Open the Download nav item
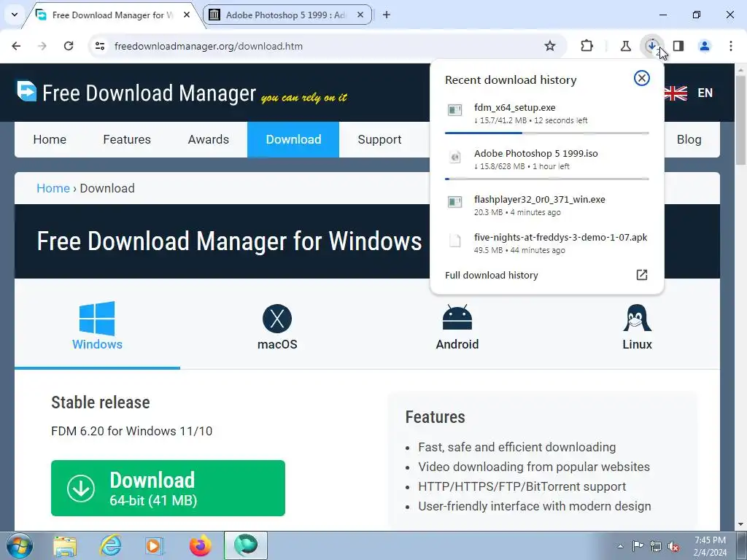 [x=293, y=139]
